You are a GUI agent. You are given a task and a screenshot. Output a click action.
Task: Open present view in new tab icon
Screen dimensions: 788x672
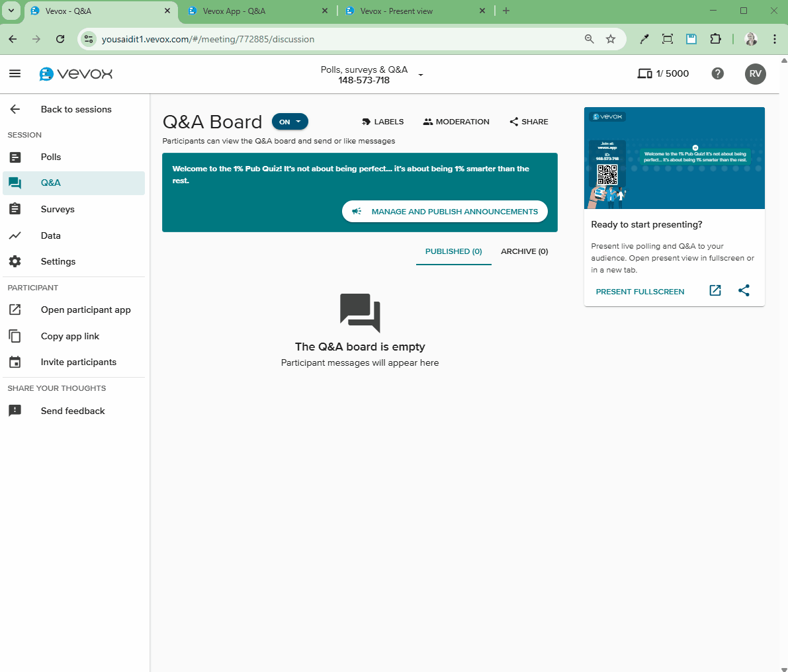tap(715, 290)
